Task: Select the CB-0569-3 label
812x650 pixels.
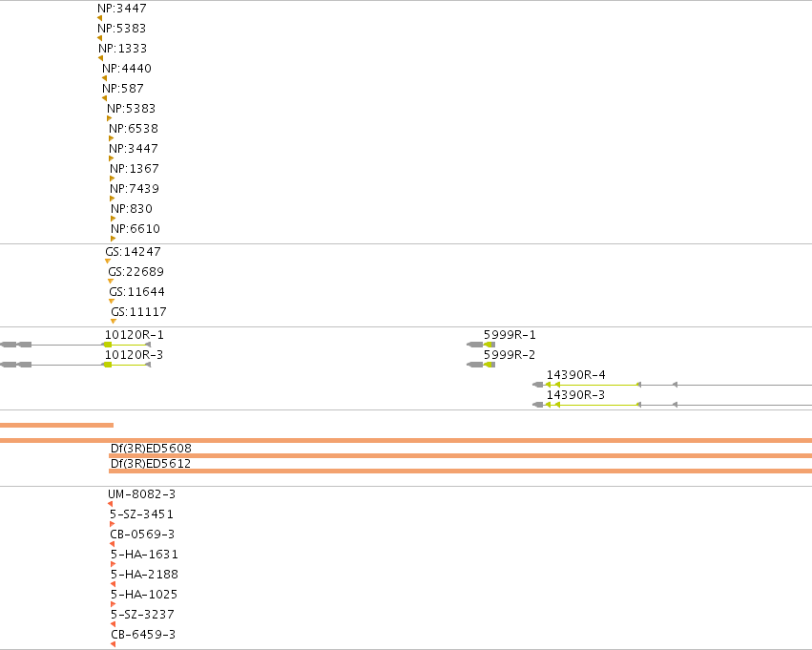Action: pos(142,534)
